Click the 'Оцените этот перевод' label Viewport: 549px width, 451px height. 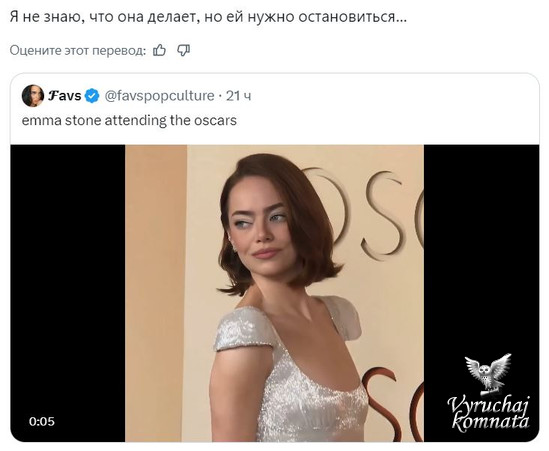[x=78, y=51]
